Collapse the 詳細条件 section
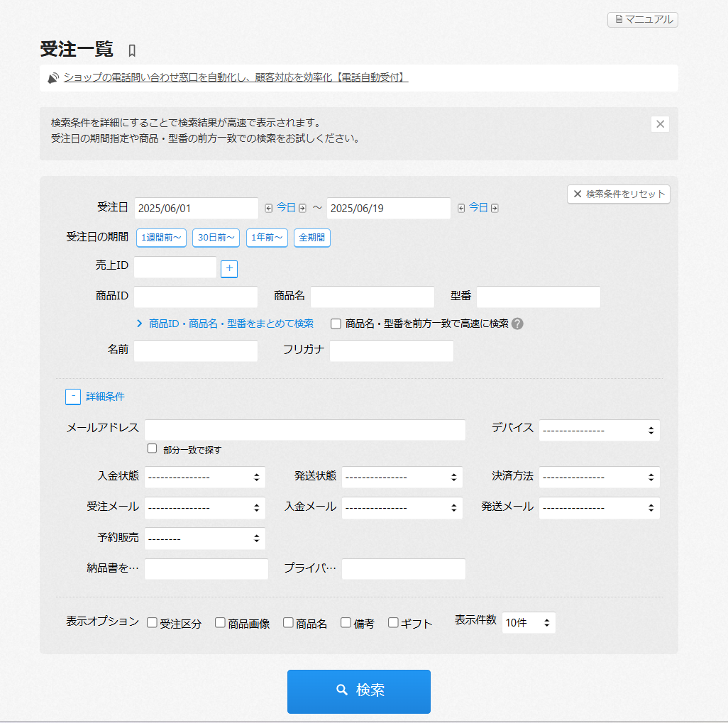Screen dimensions: 728x723 73,397
